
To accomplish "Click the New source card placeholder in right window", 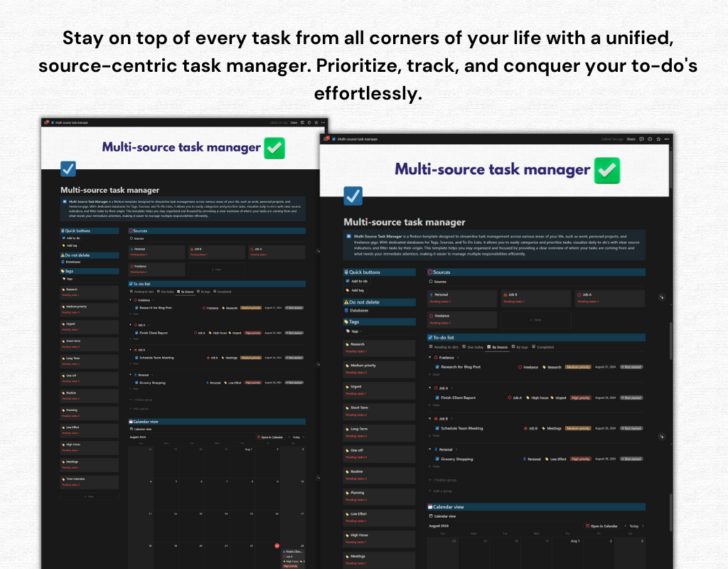I will pyautogui.click(x=536, y=319).
